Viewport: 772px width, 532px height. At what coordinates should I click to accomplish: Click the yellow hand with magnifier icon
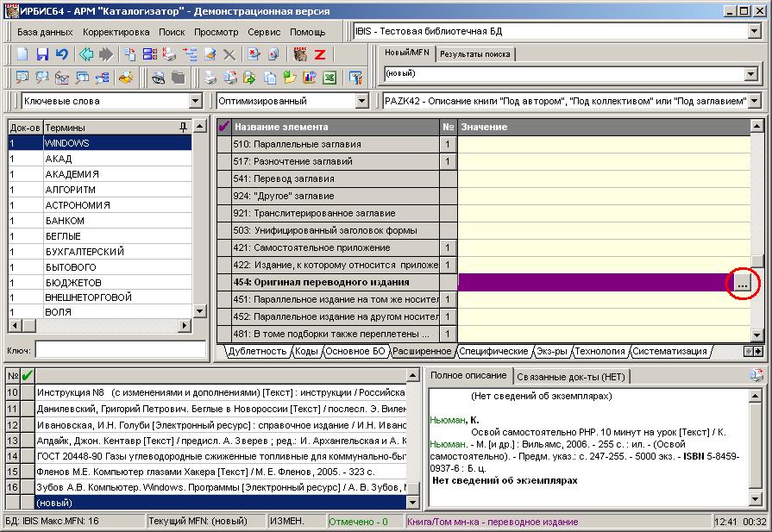[127, 78]
